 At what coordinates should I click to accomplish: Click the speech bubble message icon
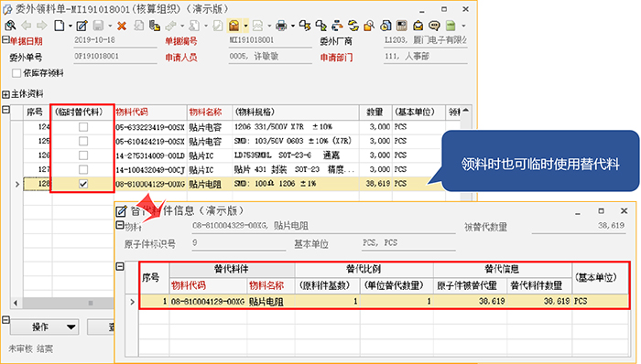click(434, 26)
